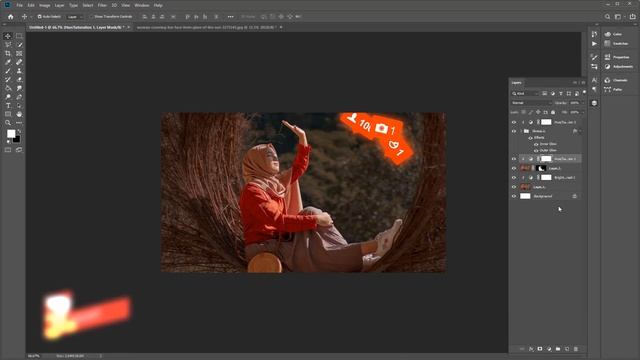Select the Crop tool
The image size is (640, 360).
[8, 53]
